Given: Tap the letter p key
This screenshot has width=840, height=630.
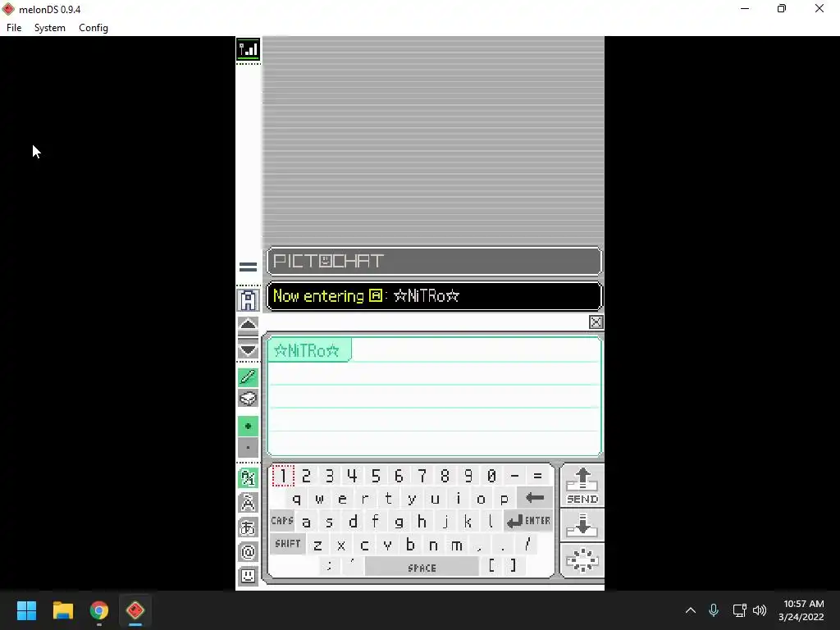Looking at the screenshot, I should 504,499.
